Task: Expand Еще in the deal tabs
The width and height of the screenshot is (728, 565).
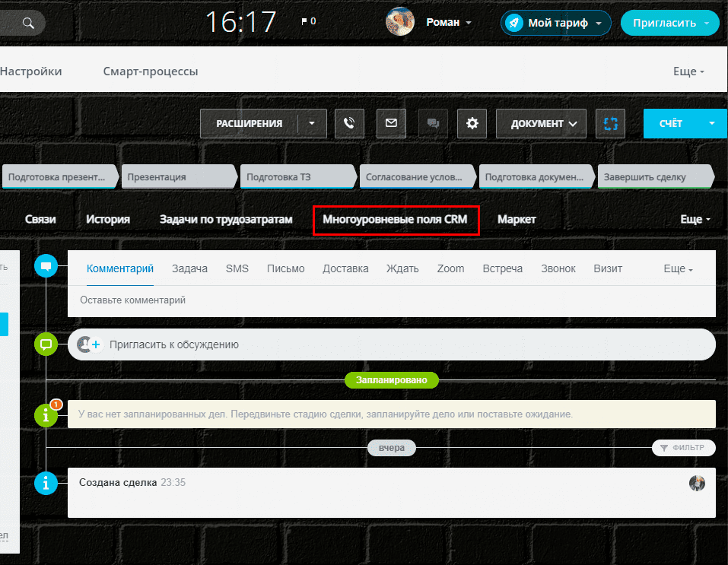Action: point(695,219)
